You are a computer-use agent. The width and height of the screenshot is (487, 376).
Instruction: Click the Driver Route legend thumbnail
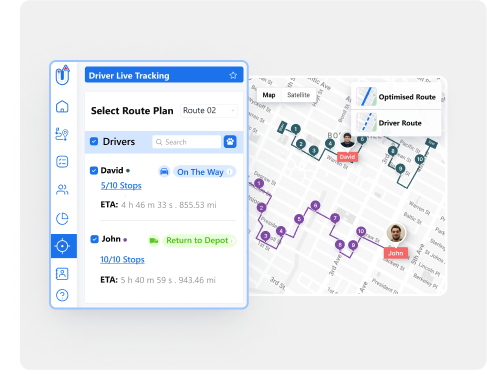coord(366,122)
